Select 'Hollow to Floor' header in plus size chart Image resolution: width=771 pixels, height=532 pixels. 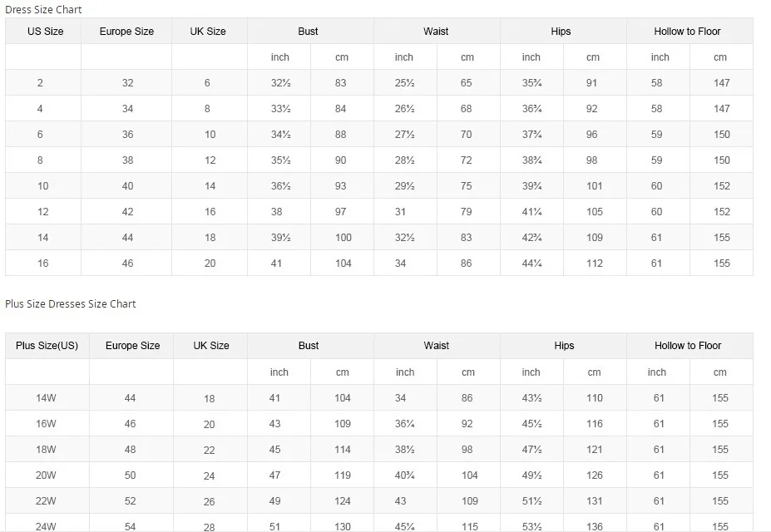pyautogui.click(x=688, y=346)
